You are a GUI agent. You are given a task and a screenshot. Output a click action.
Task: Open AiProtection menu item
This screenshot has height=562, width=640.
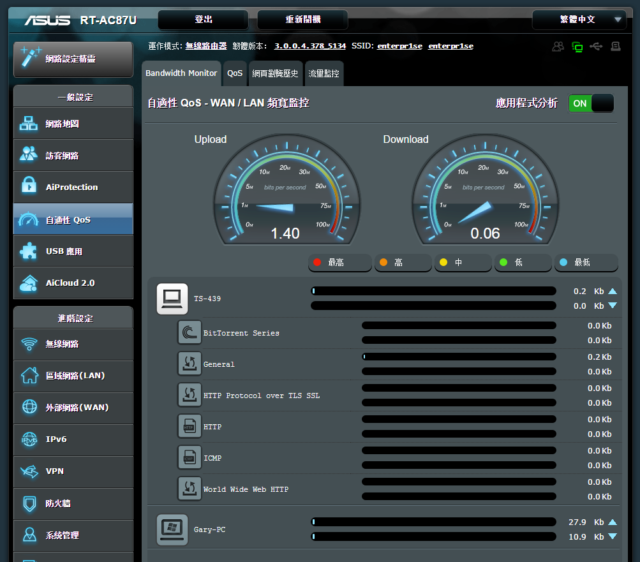(73, 187)
